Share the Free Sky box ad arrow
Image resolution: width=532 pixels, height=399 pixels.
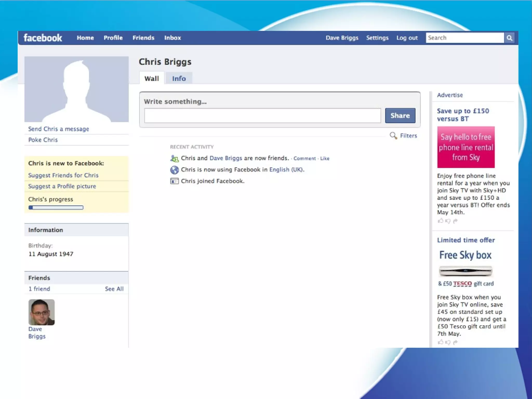455,342
